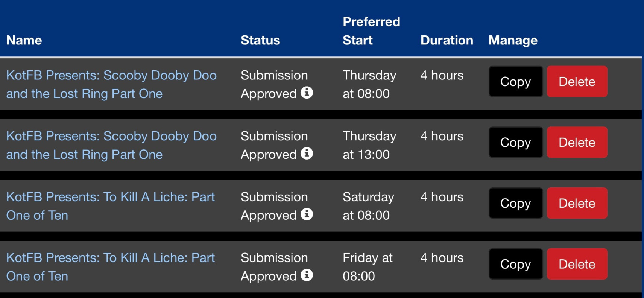The width and height of the screenshot is (644, 298).
Task: Delete the Scooby Dooby Doo Thursday 08:00 event
Action: click(x=577, y=82)
